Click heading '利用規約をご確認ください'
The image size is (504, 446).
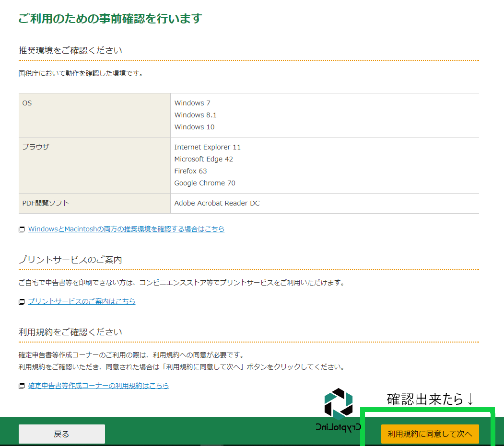pyautogui.click(x=70, y=332)
